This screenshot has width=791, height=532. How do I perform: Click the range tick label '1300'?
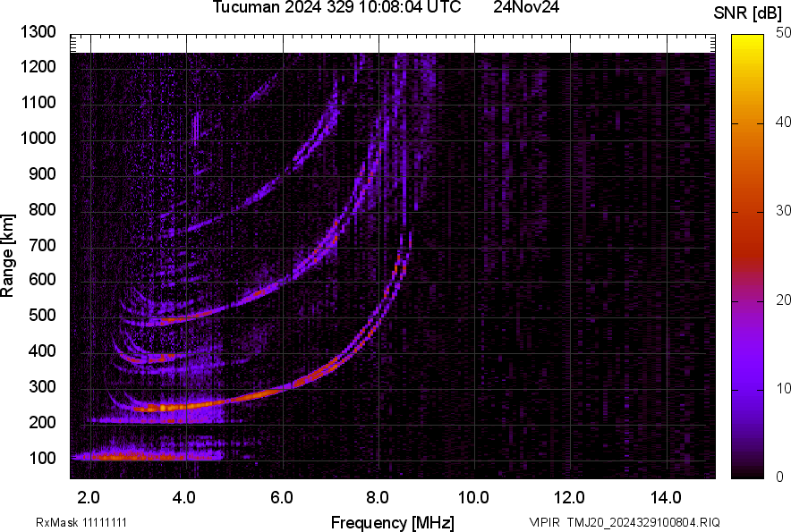38,32
